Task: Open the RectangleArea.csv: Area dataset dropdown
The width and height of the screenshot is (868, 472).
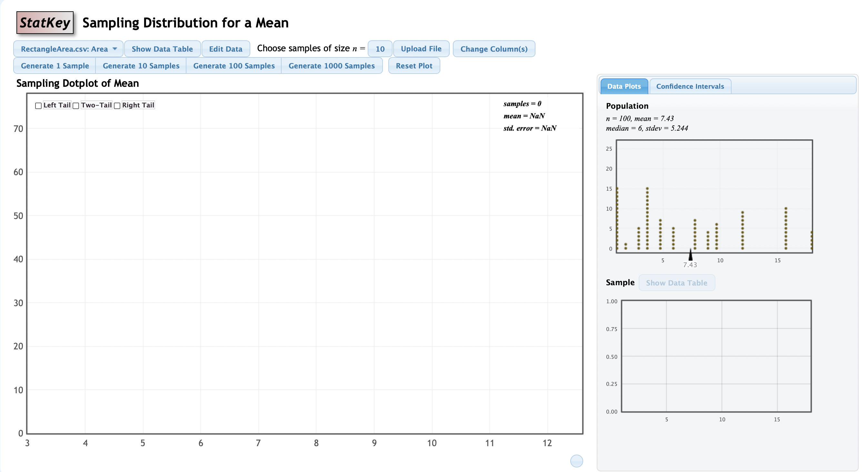Action: click(x=64, y=49)
